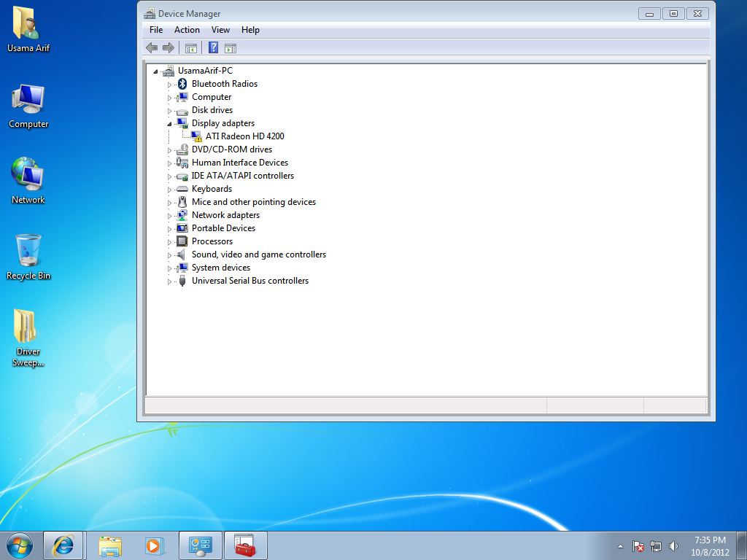The height and width of the screenshot is (560, 747).
Task: Select IDE ATA/ATAPI controllers label
Action: click(x=242, y=176)
